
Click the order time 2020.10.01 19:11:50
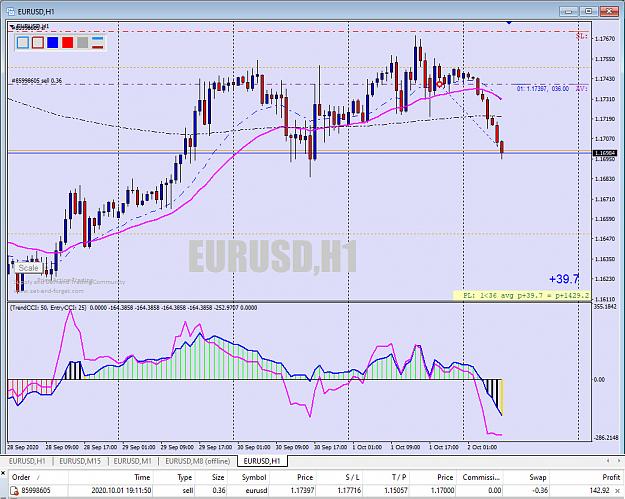121,491
